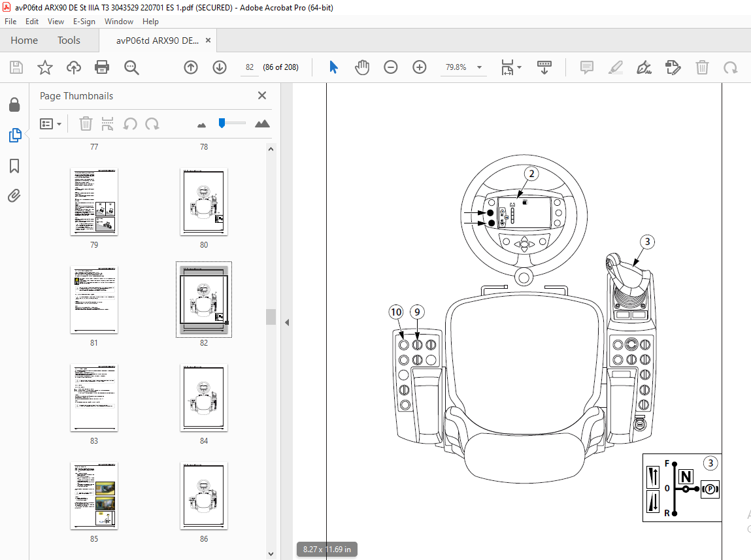Upload file to cloud icon
Image resolution: width=751 pixels, height=560 pixels.
[74, 67]
